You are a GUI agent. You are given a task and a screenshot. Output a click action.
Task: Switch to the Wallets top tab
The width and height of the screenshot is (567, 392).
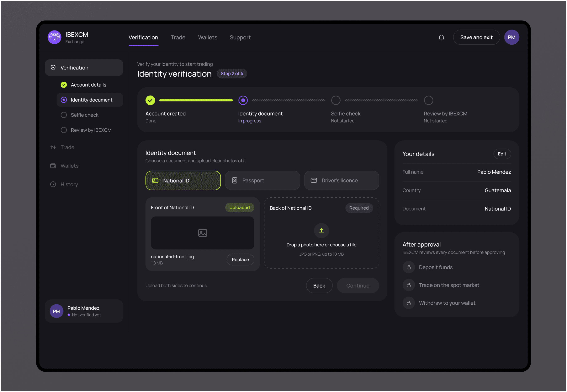click(207, 38)
